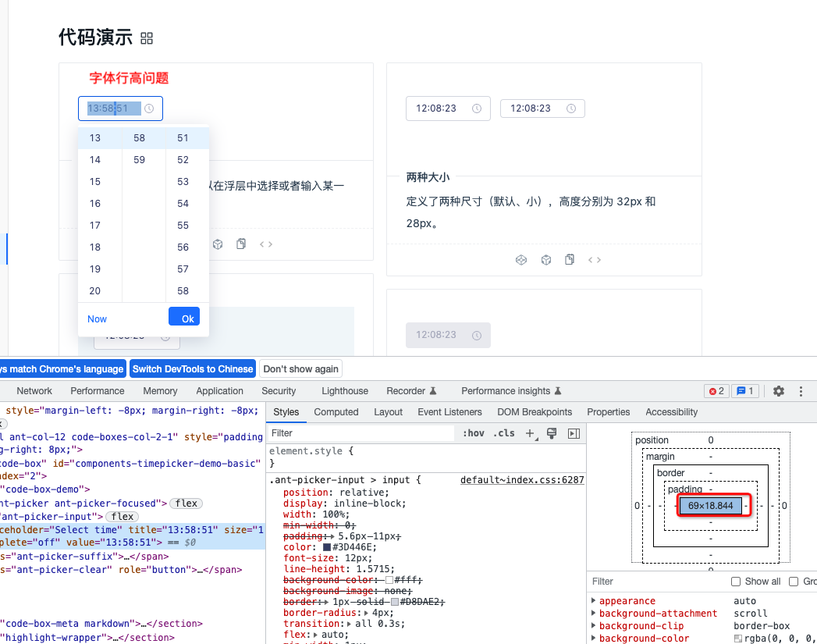This screenshot has width=817, height=644.
Task: Expand the border-radius shorthand triangle
Action: coord(367,613)
